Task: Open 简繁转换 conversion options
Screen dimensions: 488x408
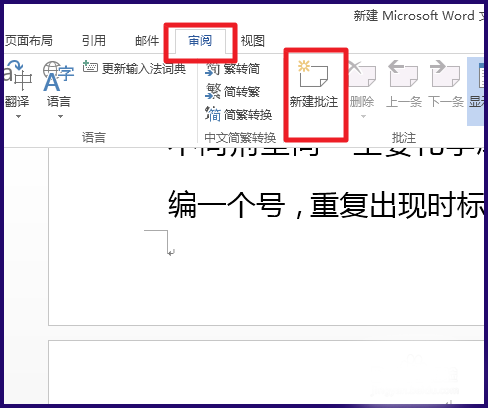Action: [x=238, y=114]
